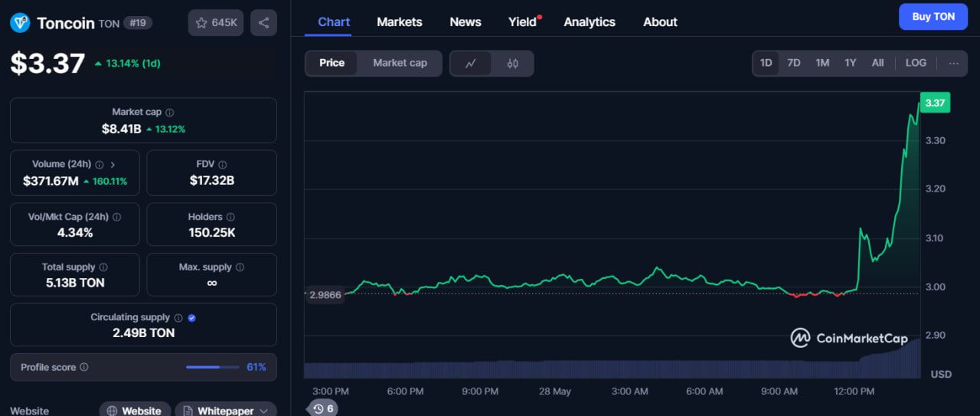Switch to the Markets tab
This screenshot has width=980, height=416.
400,21
